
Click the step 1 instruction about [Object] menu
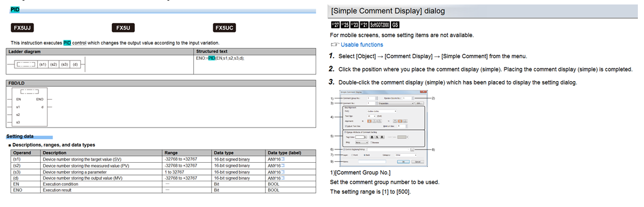point(432,56)
